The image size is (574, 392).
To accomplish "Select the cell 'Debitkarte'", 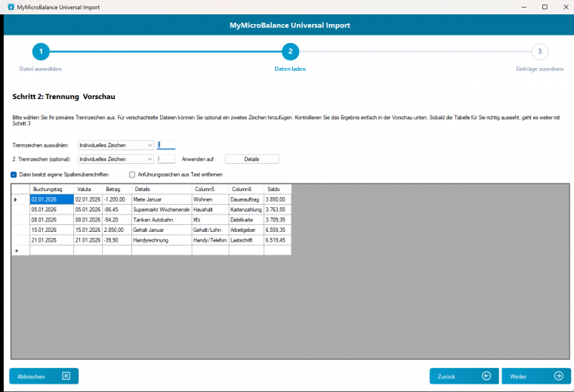I will pos(246,220).
